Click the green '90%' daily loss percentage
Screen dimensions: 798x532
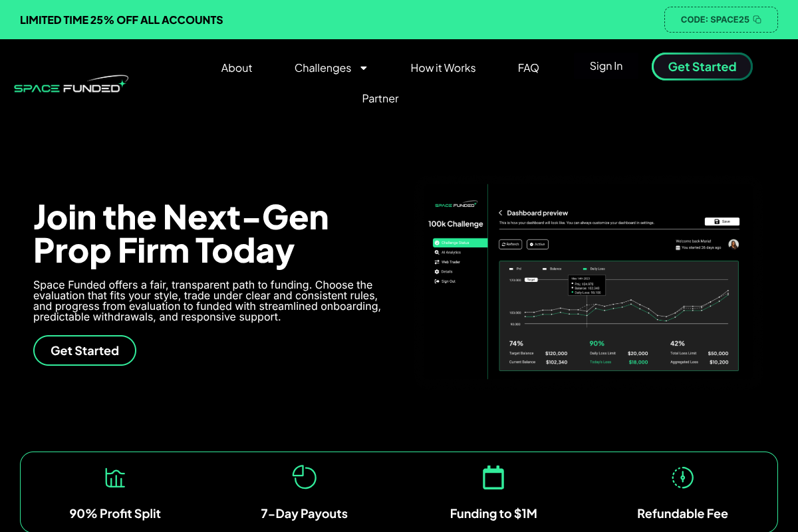click(597, 344)
